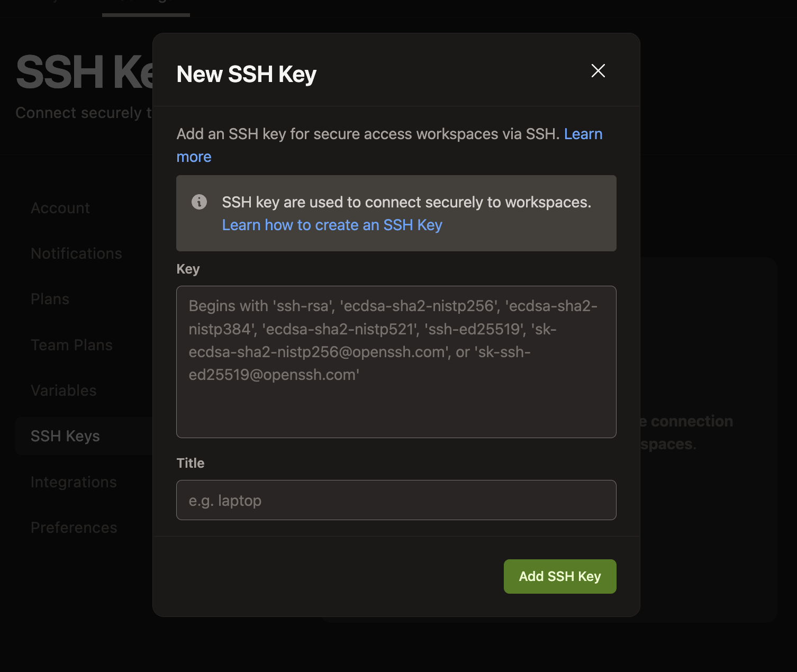
Task: Dismiss the New SSH Key dialog
Action: coord(597,70)
